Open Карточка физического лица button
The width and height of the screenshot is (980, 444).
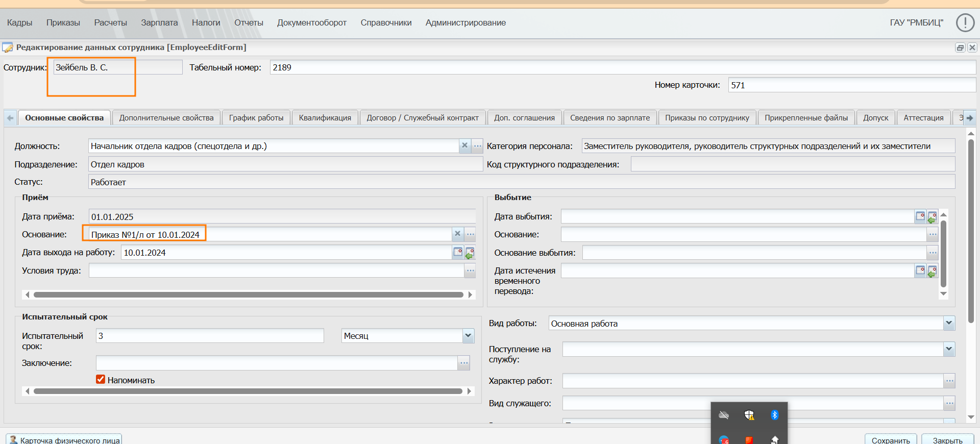(64, 439)
